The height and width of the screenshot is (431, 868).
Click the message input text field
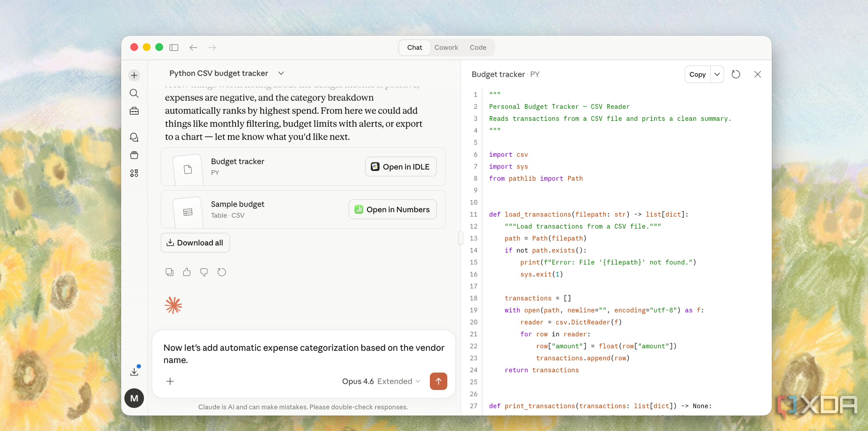304,354
